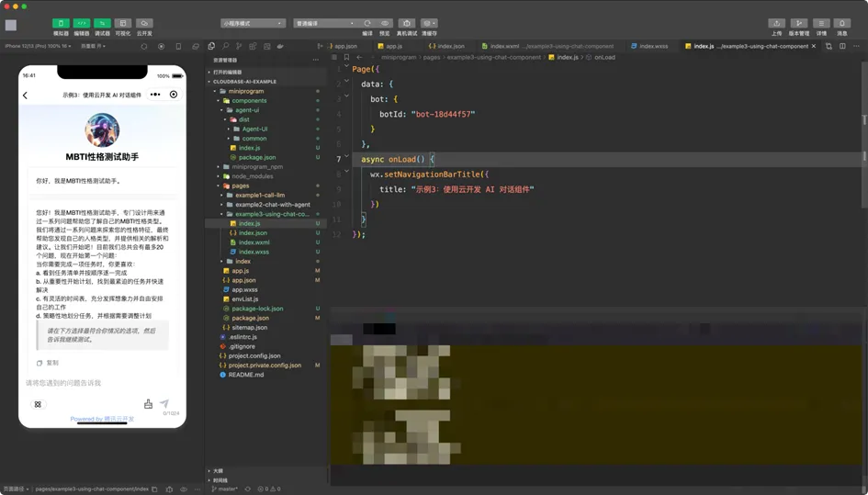Click the back arrow in breadcrumb bar
The height and width of the screenshot is (495, 868).
point(359,57)
